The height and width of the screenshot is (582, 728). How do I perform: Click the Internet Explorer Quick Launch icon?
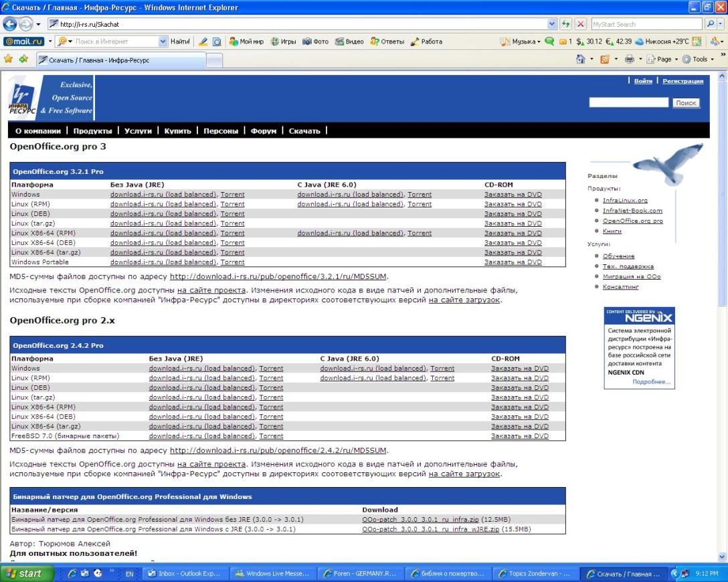(x=72, y=574)
